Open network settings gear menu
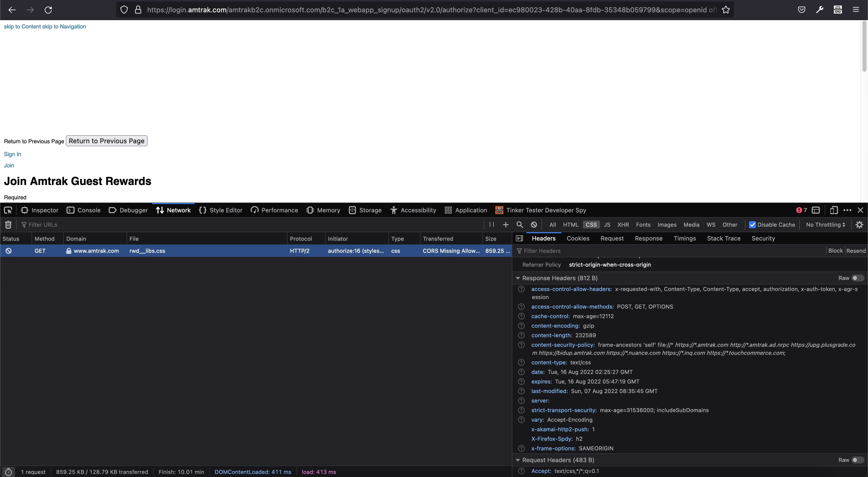The height and width of the screenshot is (477, 868). click(x=859, y=224)
